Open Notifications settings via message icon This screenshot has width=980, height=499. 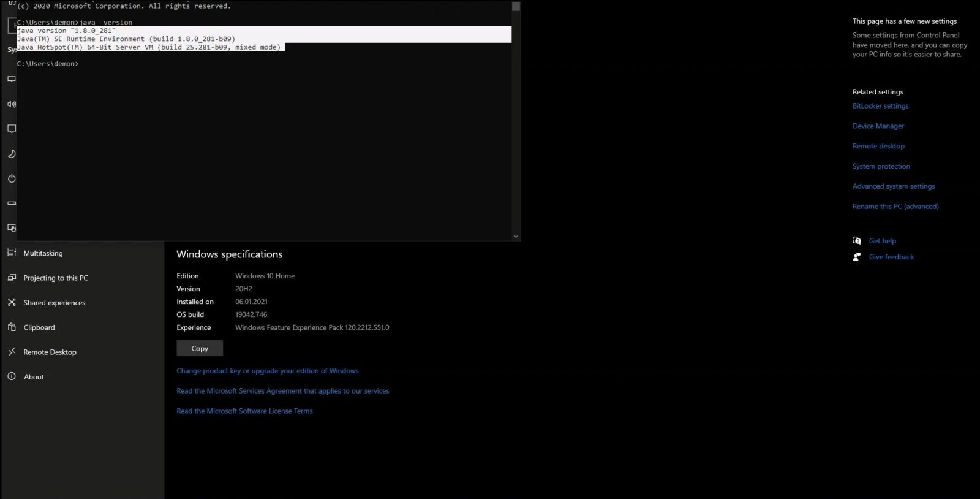point(11,129)
